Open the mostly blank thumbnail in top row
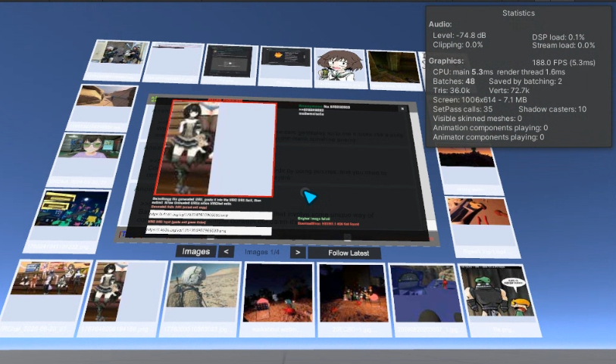This screenshot has height=364, width=616. pyautogui.click(x=174, y=62)
